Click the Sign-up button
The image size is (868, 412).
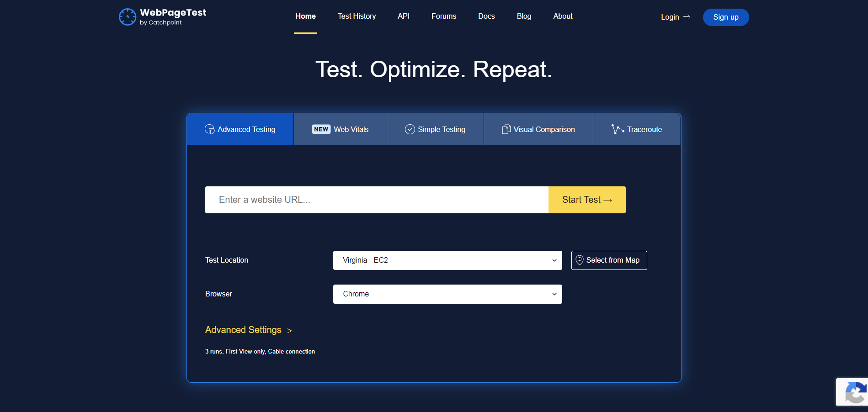click(726, 17)
